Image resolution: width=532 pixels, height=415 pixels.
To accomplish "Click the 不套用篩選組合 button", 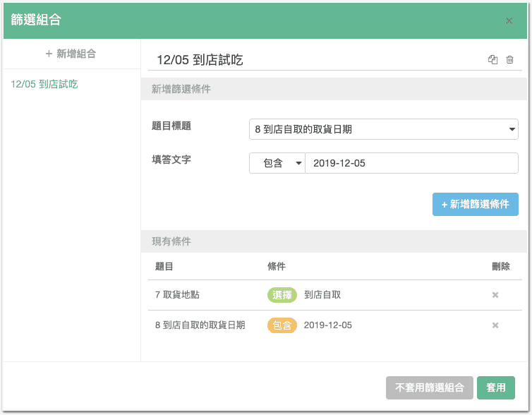I will (x=429, y=387).
